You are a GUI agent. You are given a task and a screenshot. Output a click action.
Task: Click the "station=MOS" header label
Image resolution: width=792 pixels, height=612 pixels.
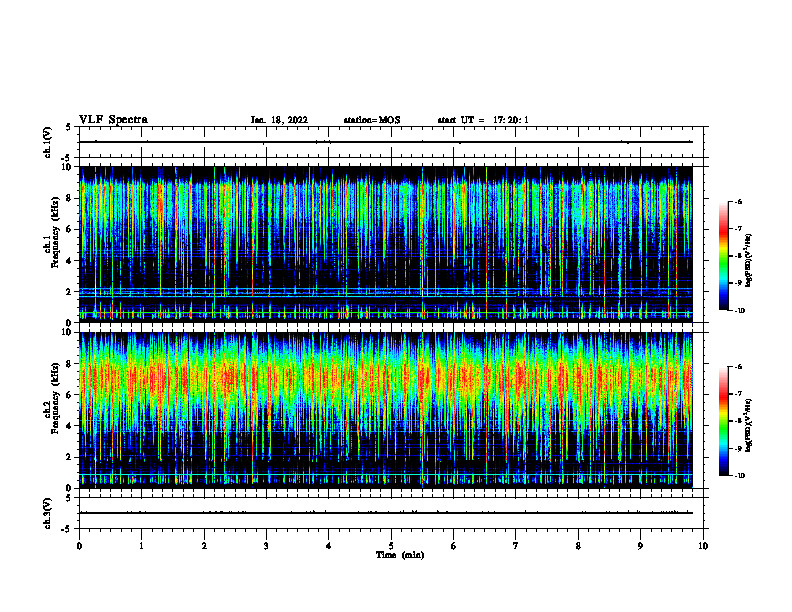(372, 120)
